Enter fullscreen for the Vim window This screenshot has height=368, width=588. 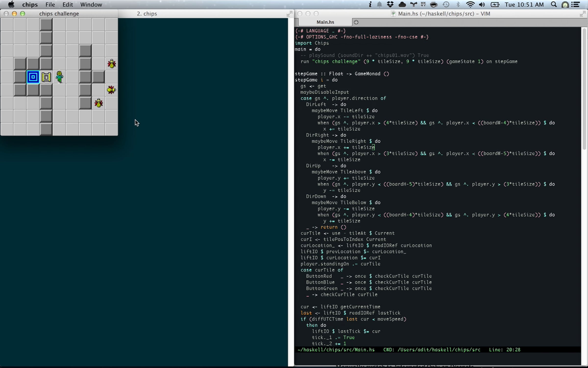(x=582, y=14)
